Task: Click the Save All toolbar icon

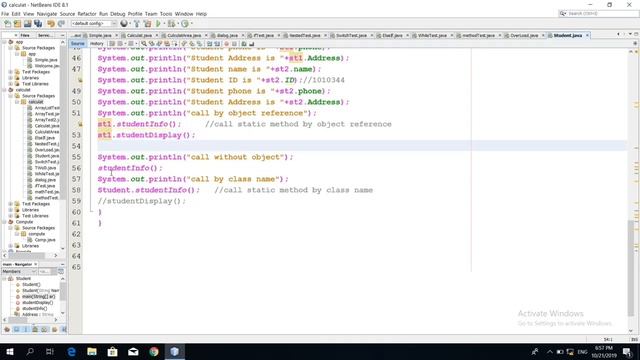Action: pyautogui.click(x=38, y=24)
